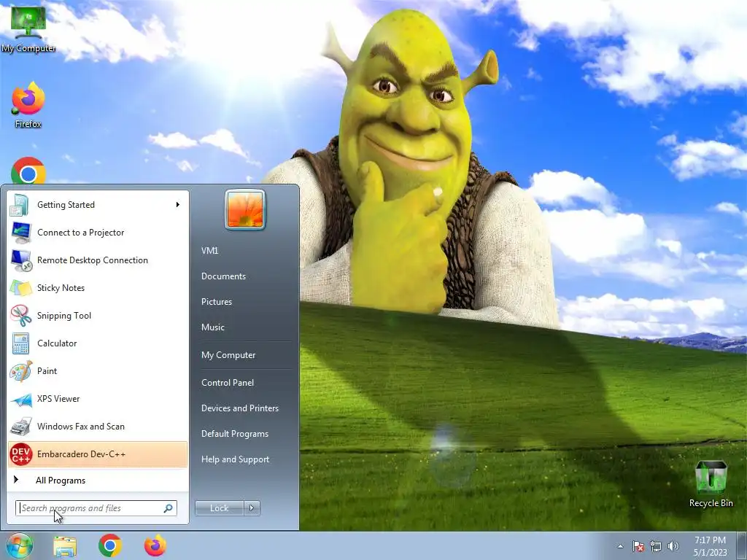The height and width of the screenshot is (560, 747).
Task: Open Default Programs
Action: [x=235, y=434]
